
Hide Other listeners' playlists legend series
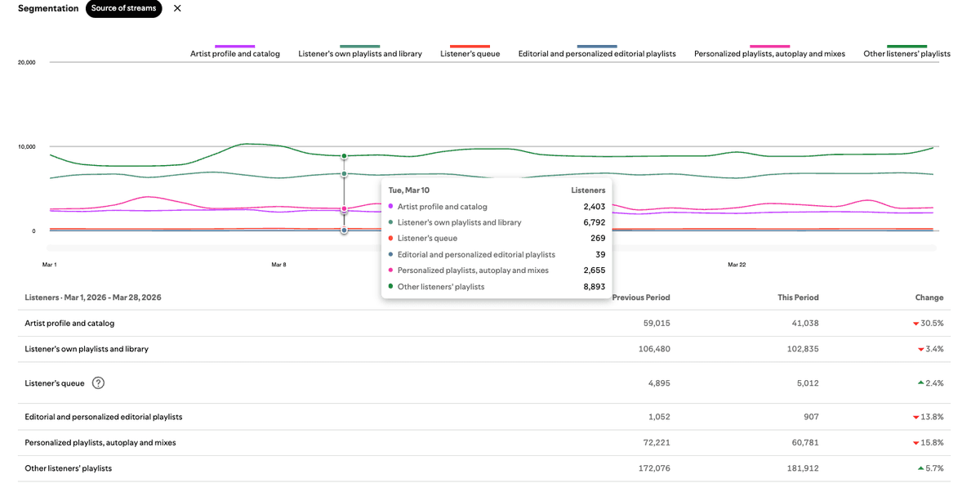906,51
